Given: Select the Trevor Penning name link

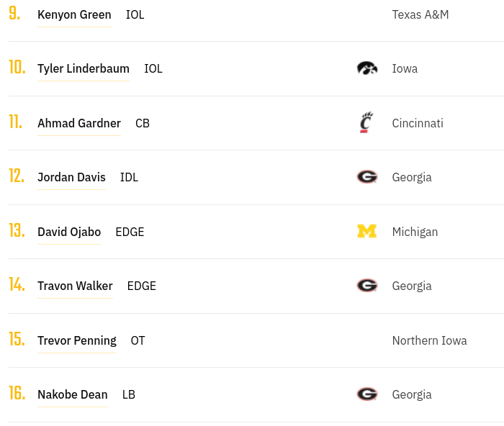Looking at the screenshot, I should [77, 340].
